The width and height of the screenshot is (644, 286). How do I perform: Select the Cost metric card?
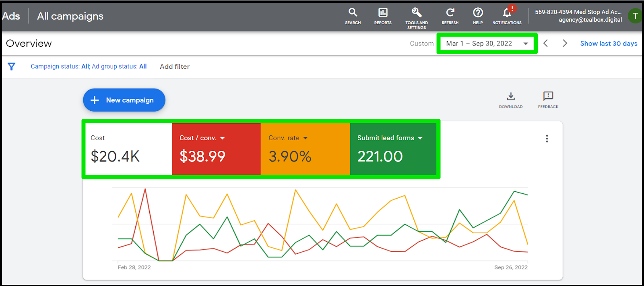[x=129, y=149]
